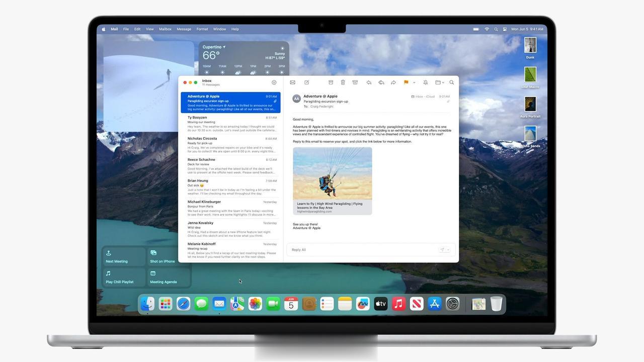
Task: Open the Move to mailbox dropdown
Action: [440, 82]
